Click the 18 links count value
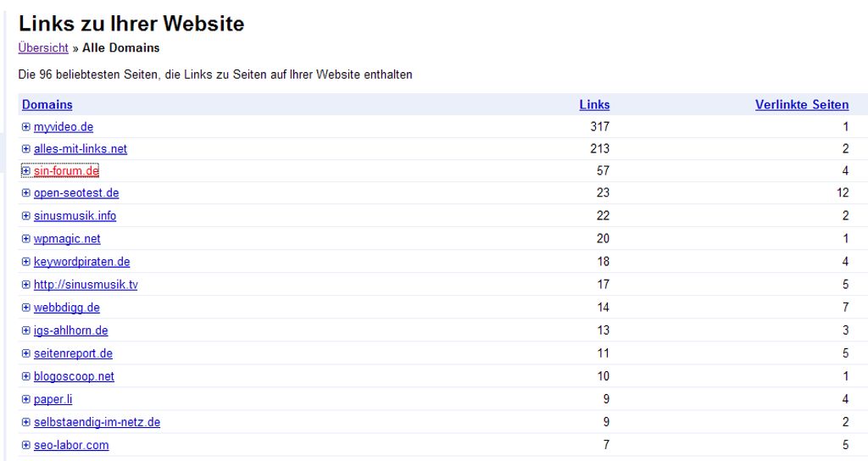868x461 pixels. point(603,262)
